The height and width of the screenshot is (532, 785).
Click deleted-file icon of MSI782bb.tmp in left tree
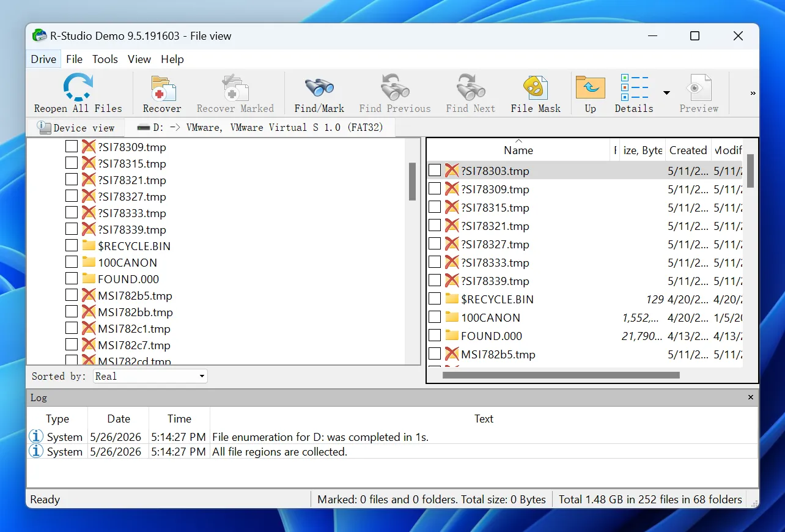(89, 312)
